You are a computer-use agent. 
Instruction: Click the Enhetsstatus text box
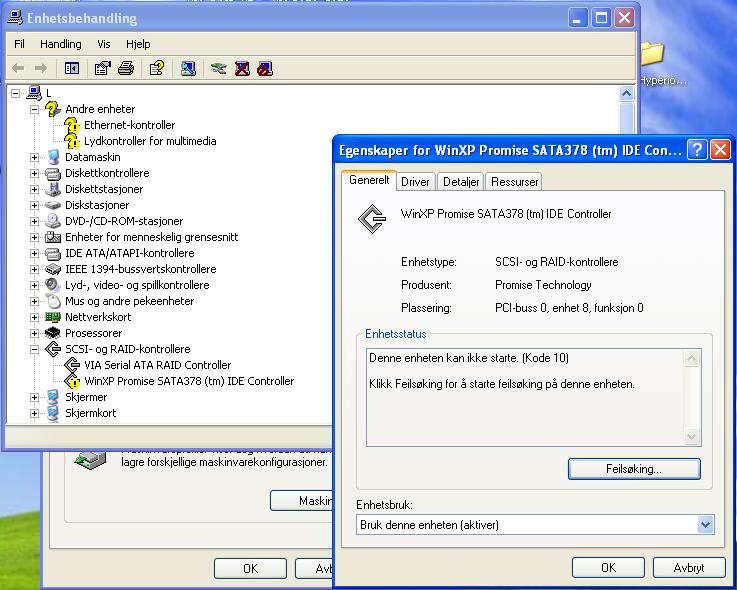tap(533, 397)
